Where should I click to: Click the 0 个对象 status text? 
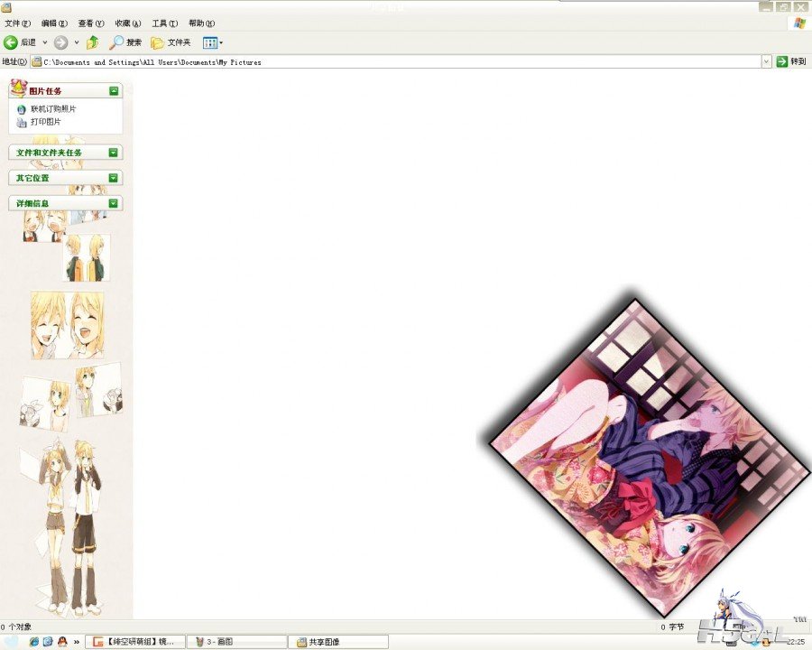[16, 627]
